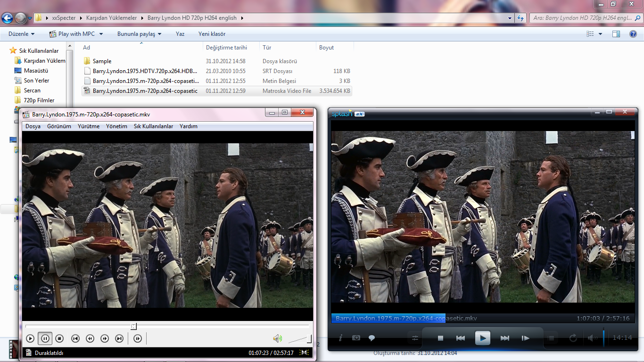Click the address bar refresh icon
Viewport: 644px width, 362px height.
click(520, 18)
